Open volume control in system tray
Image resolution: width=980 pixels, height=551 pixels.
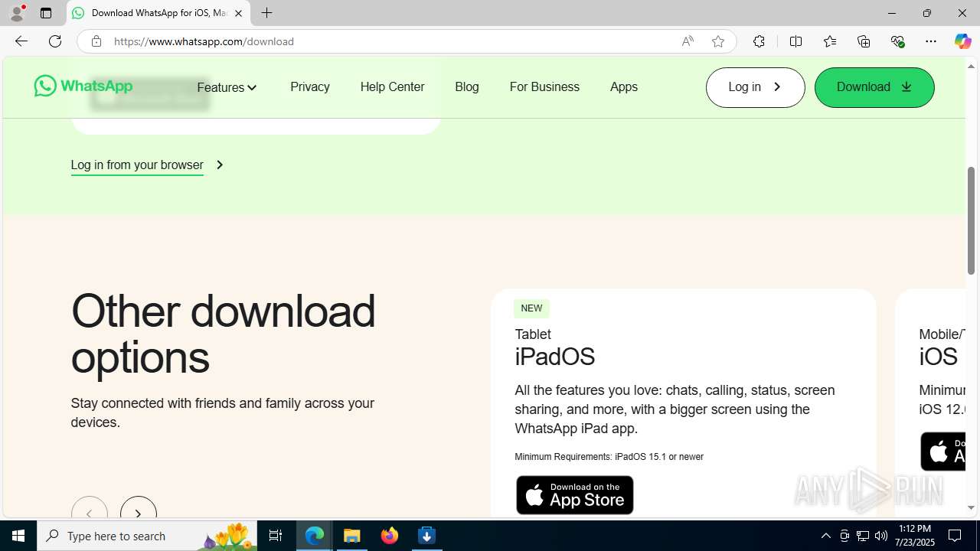click(x=881, y=536)
